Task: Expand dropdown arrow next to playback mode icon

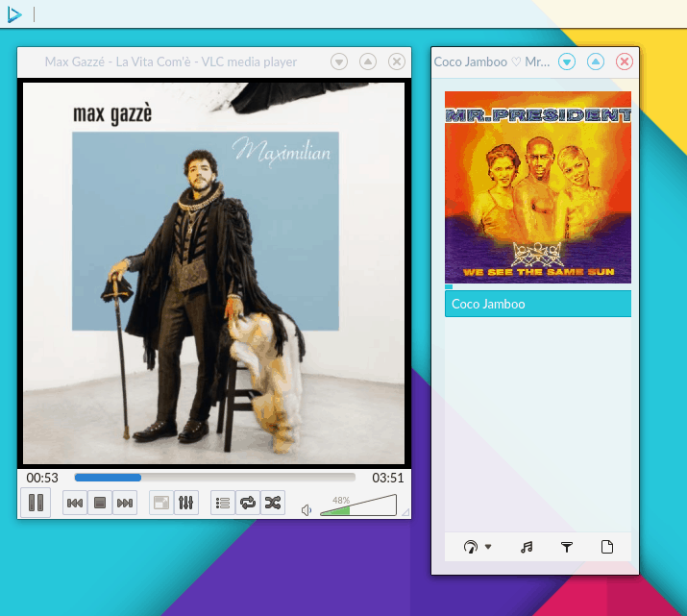Action: click(x=488, y=547)
